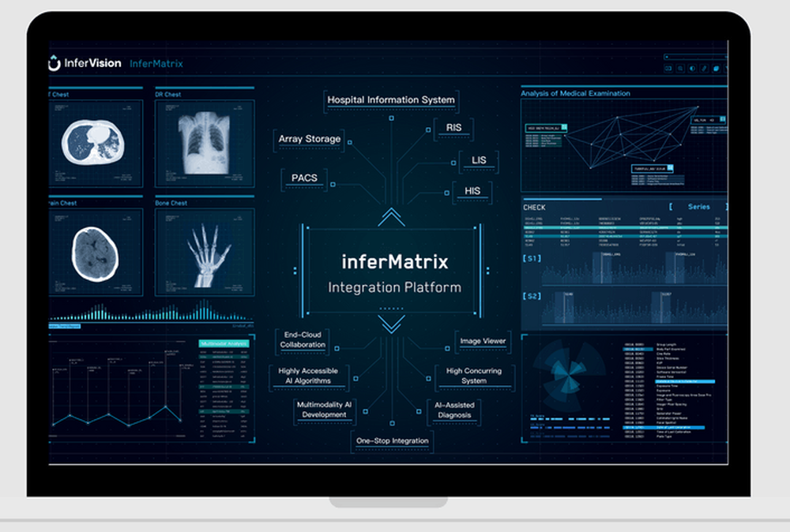The width and height of the screenshot is (790, 532).
Task: Click One-Stop Integration node
Action: [393, 441]
